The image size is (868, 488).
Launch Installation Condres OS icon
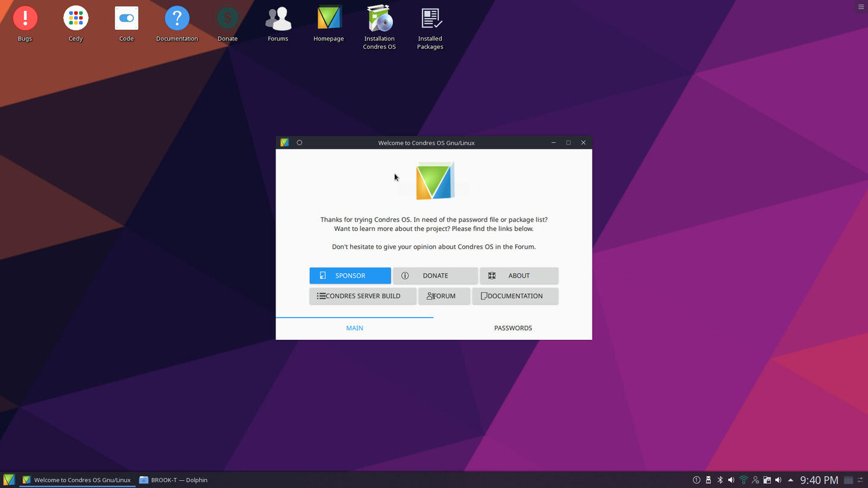(379, 28)
